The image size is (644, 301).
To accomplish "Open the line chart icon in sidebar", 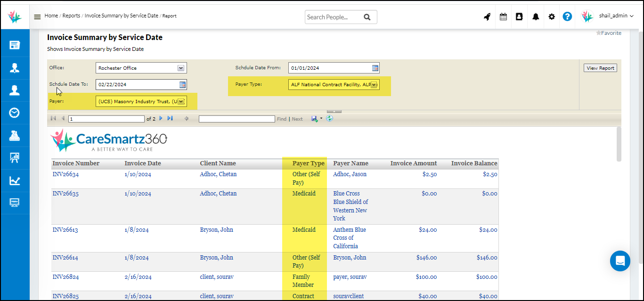I will pyautogui.click(x=15, y=180).
